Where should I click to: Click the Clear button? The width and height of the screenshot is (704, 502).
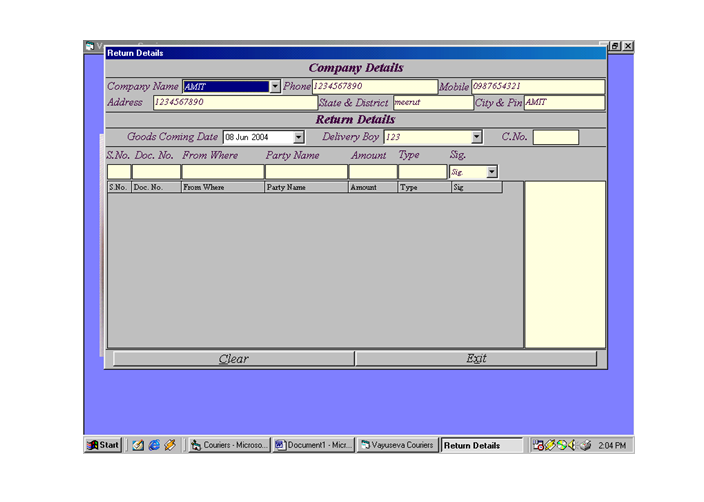(233, 358)
